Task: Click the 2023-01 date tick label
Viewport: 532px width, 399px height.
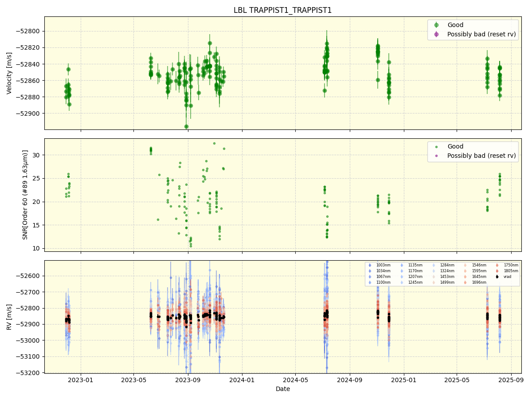Action: point(81,380)
